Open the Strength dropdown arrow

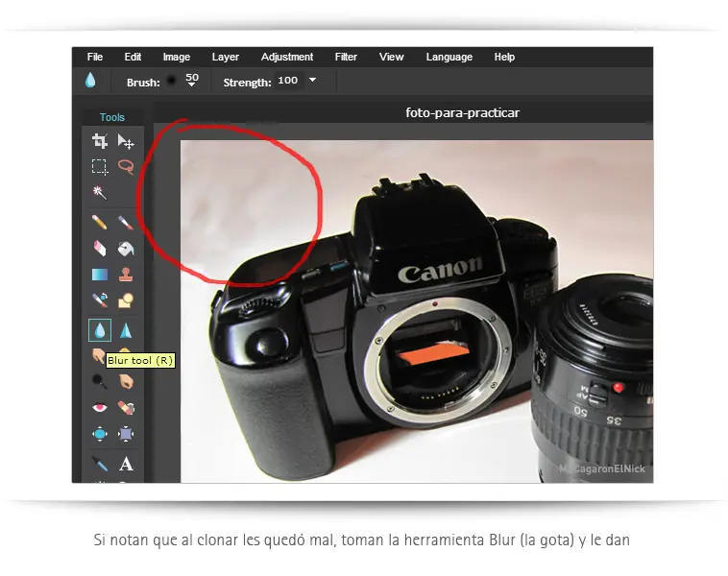click(x=312, y=80)
